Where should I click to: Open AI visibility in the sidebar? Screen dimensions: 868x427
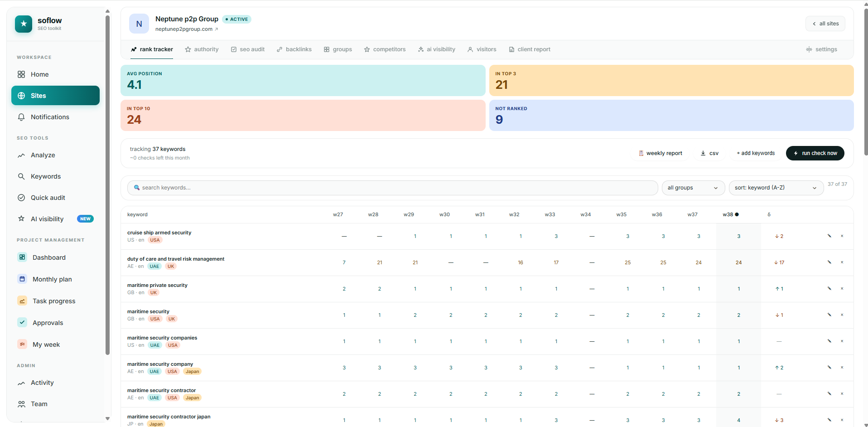click(x=55, y=219)
